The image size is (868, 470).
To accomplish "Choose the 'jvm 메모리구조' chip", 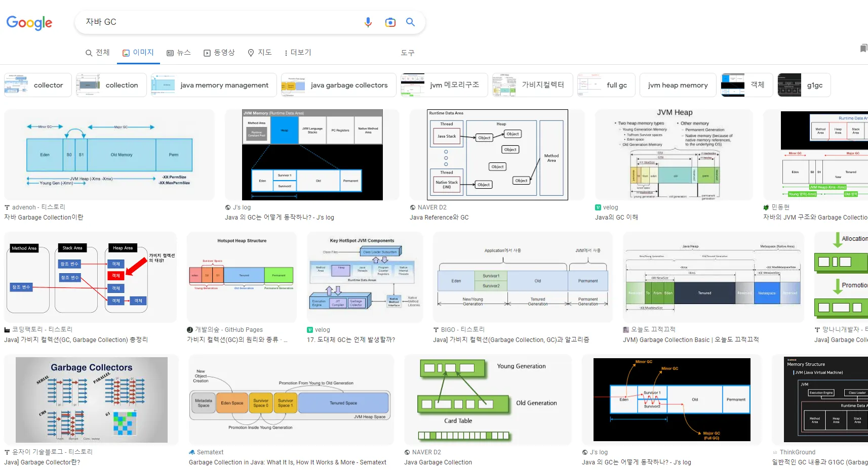I will (444, 85).
